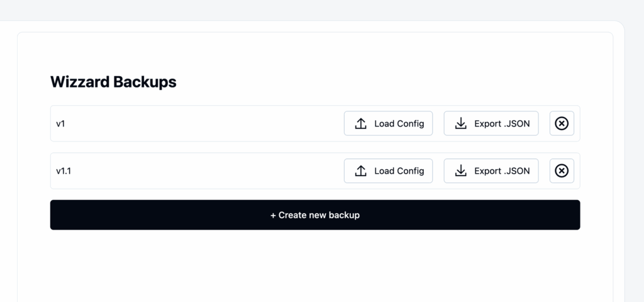Export .JSON text for the v1.1 backup
Image resolution: width=644 pixels, height=302 pixels.
[502, 171]
